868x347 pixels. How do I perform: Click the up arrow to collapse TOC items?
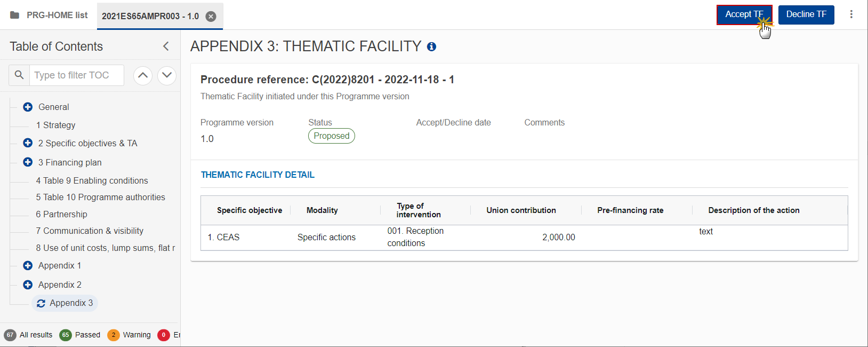pos(143,75)
